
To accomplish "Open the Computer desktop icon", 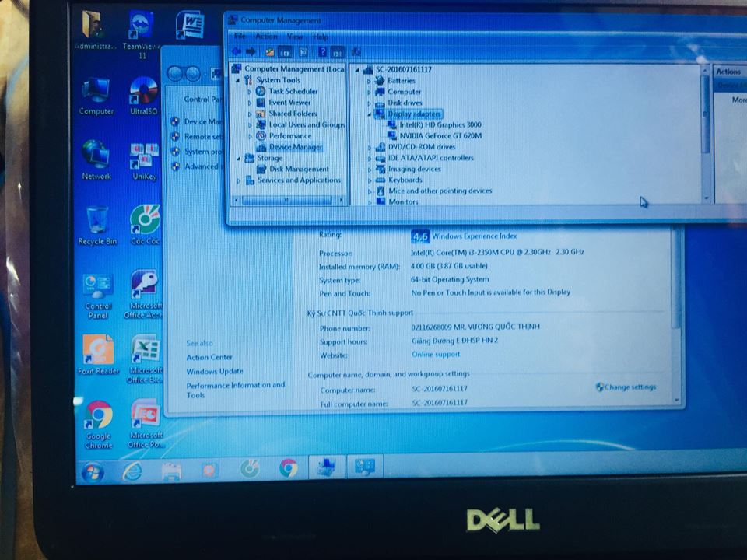I will click(96, 96).
